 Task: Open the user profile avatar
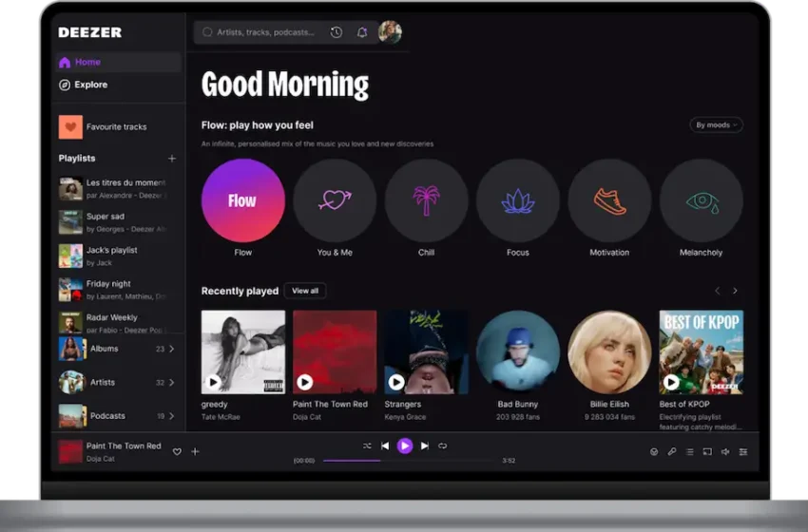coord(390,32)
